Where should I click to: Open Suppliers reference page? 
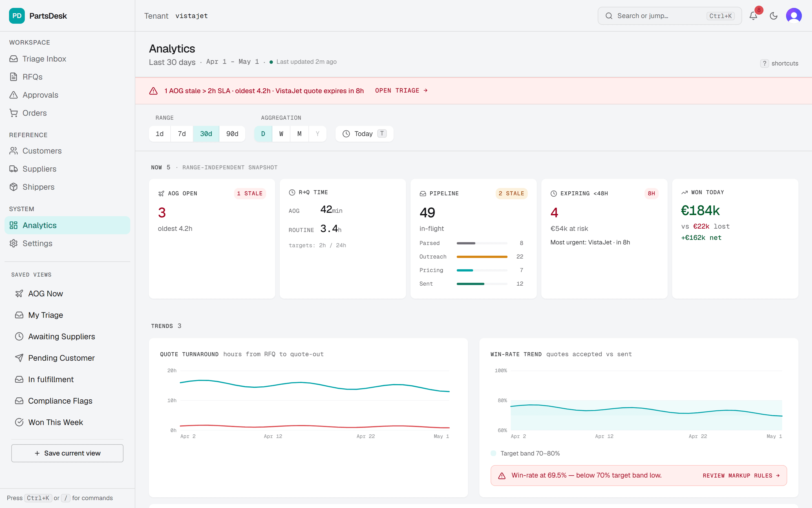pos(67,169)
